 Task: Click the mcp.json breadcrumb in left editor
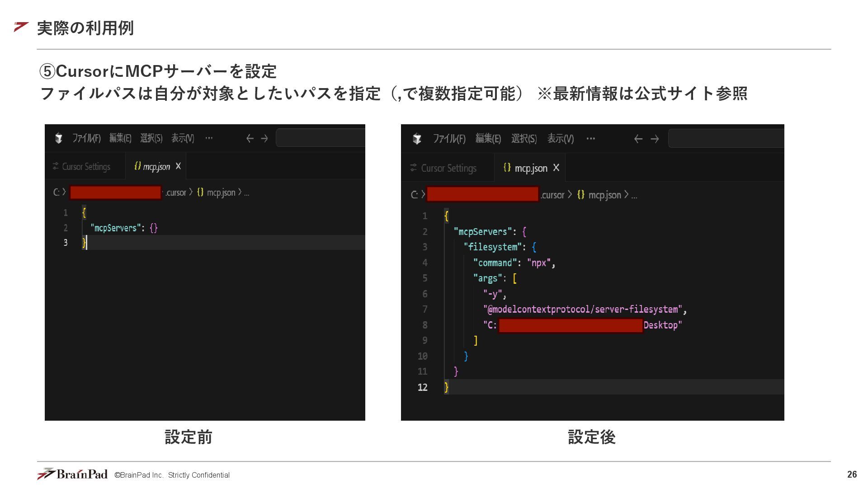coord(221,192)
